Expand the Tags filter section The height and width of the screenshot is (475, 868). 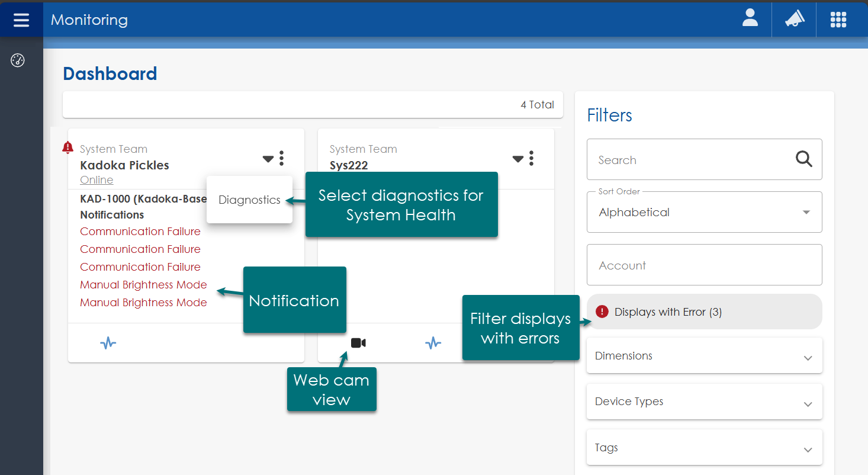tap(704, 448)
